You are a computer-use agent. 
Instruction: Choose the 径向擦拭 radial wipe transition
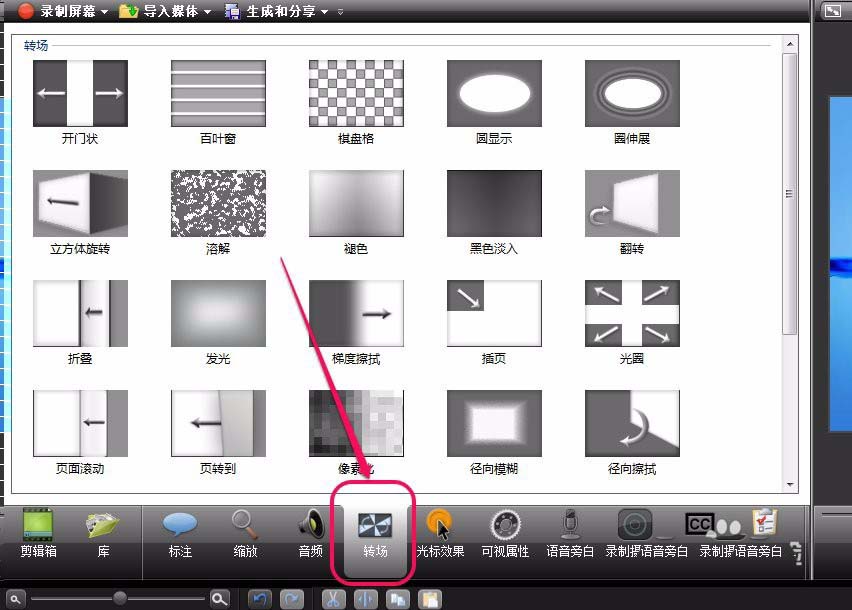click(x=632, y=423)
